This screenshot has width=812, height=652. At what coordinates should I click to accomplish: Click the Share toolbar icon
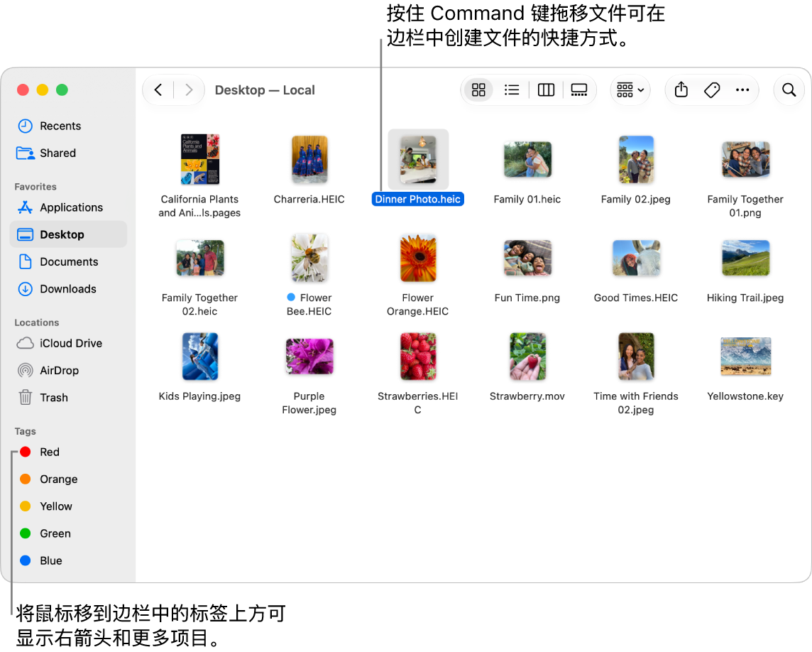click(681, 90)
